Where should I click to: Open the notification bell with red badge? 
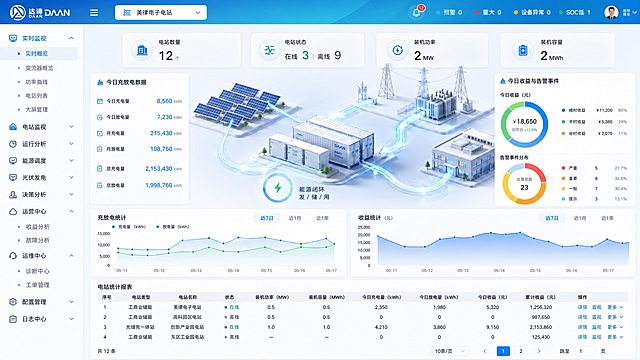[x=417, y=12]
